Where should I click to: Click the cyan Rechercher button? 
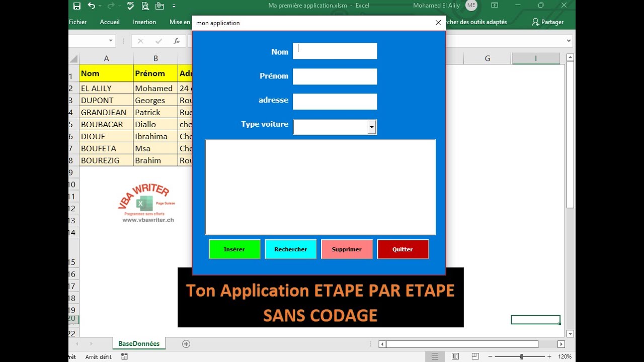[x=291, y=249]
